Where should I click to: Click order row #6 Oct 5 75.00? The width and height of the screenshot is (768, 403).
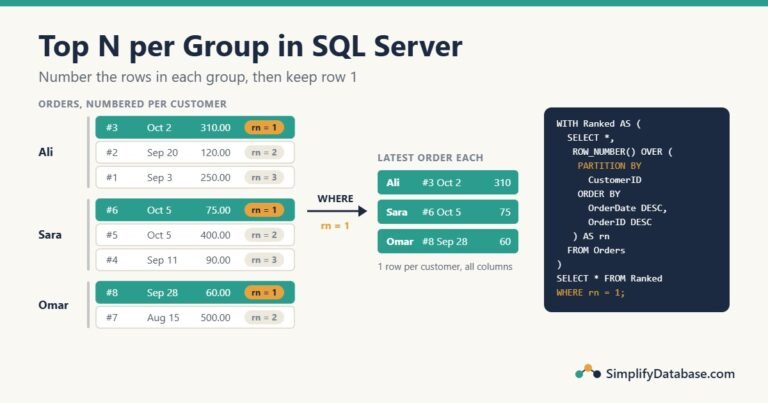tap(195, 210)
